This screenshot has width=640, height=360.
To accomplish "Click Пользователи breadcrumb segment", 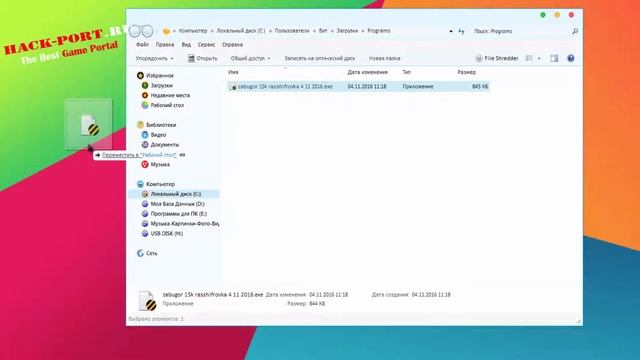I will (292, 31).
